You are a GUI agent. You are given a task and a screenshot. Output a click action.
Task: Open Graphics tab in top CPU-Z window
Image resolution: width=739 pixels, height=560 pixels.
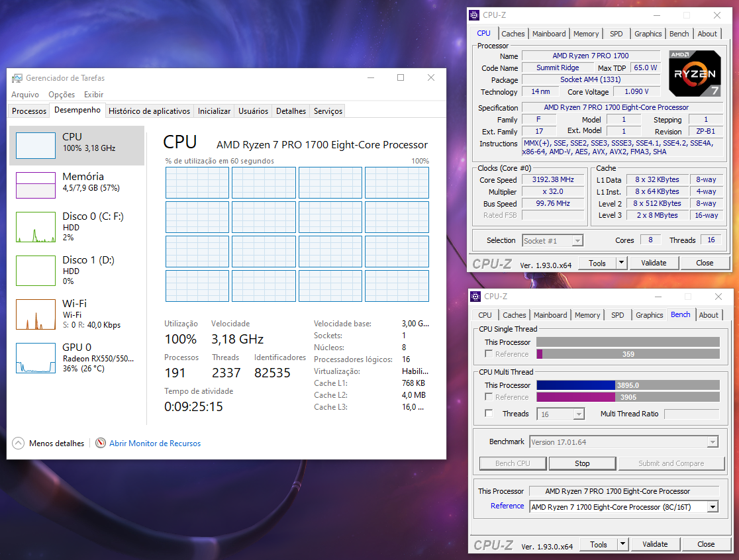point(648,34)
